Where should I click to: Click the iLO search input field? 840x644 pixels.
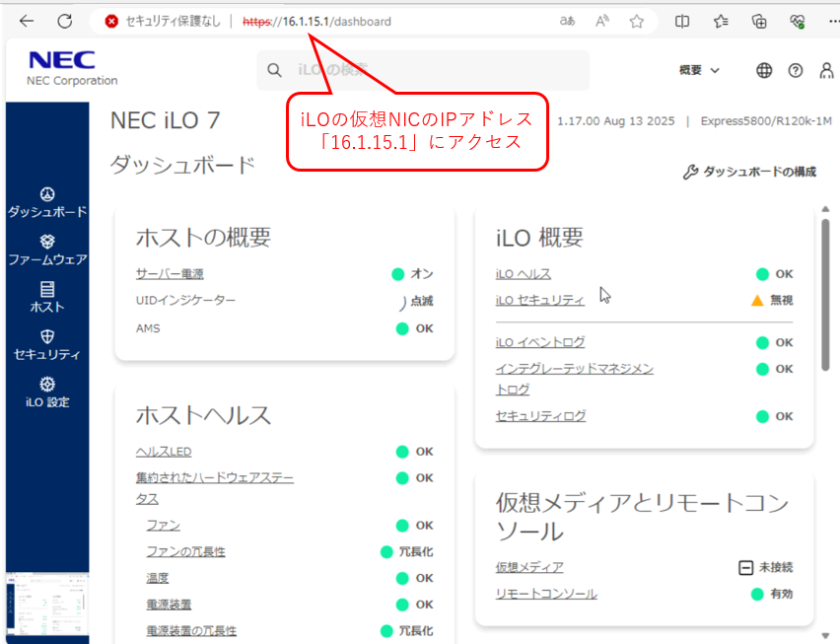(434, 70)
